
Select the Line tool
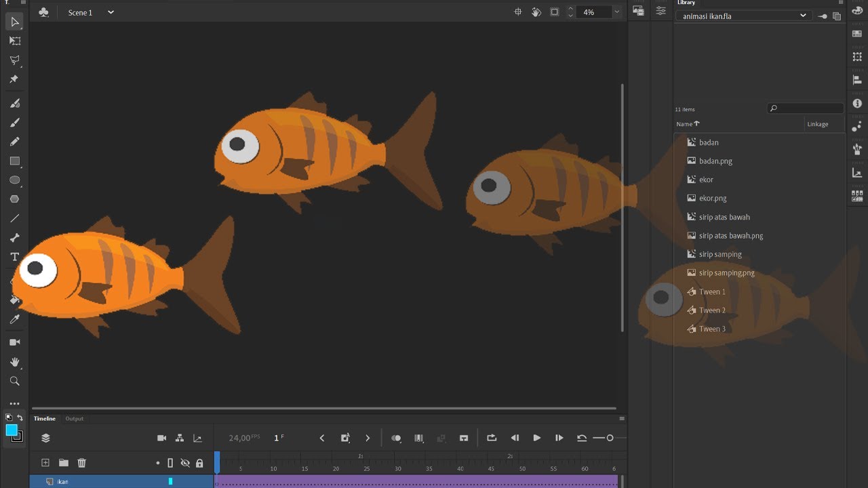[14, 218]
